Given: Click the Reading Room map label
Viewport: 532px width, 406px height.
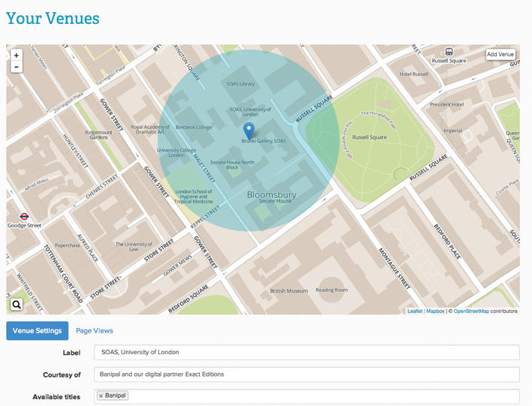Looking at the screenshot, I should (x=332, y=290).
